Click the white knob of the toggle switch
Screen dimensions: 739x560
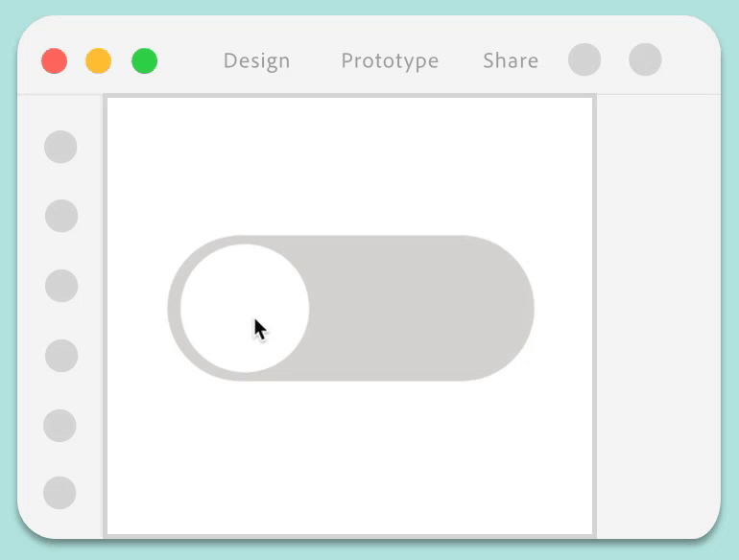245,308
